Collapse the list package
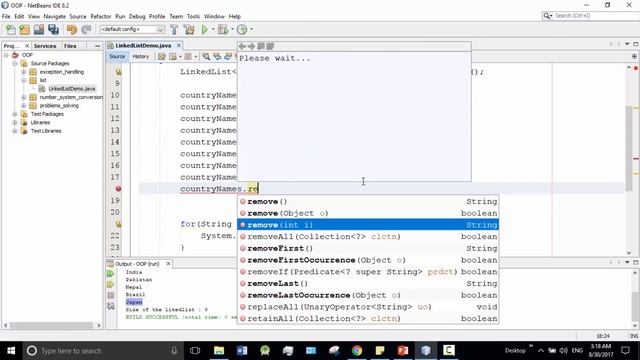Viewport: 640px width, 360px height. click(24, 80)
